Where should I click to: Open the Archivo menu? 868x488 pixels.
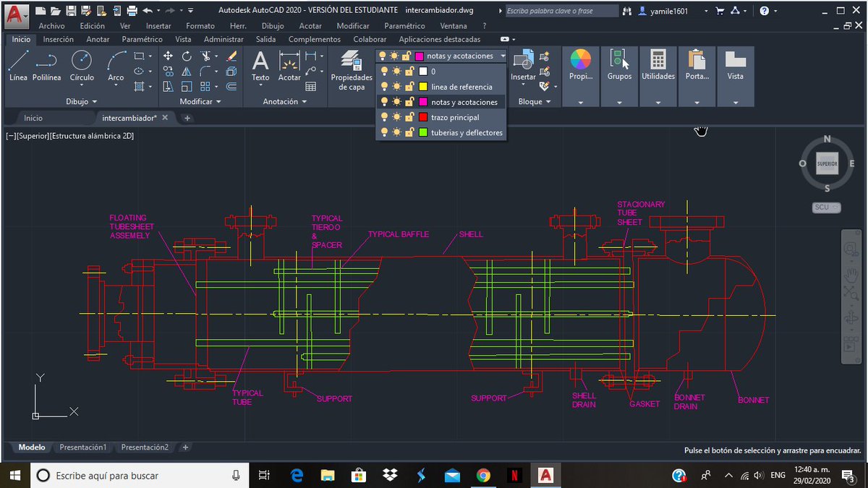[51, 26]
